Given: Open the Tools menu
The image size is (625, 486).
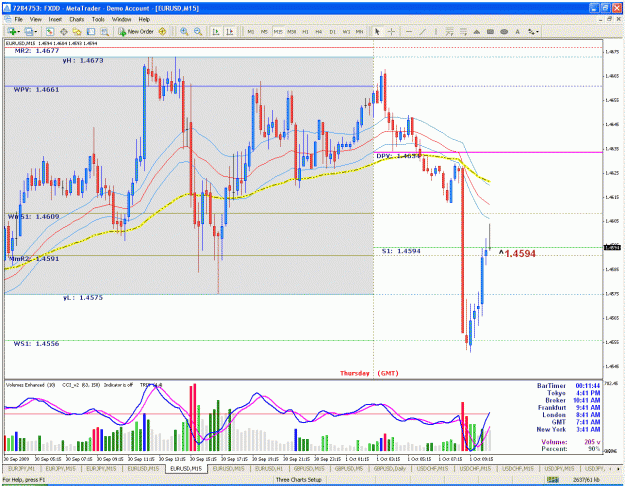Looking at the screenshot, I should [x=98, y=19].
